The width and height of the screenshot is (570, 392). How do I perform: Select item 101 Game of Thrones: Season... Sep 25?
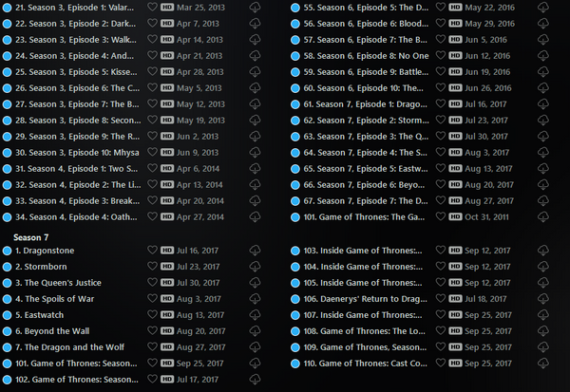coord(76,363)
